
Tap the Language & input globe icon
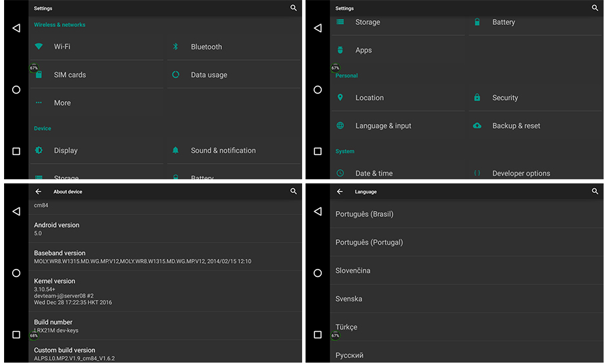pyautogui.click(x=341, y=126)
